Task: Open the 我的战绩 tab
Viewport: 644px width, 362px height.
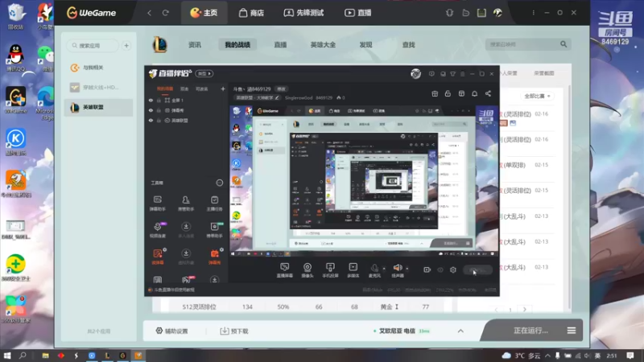Action: (237, 45)
